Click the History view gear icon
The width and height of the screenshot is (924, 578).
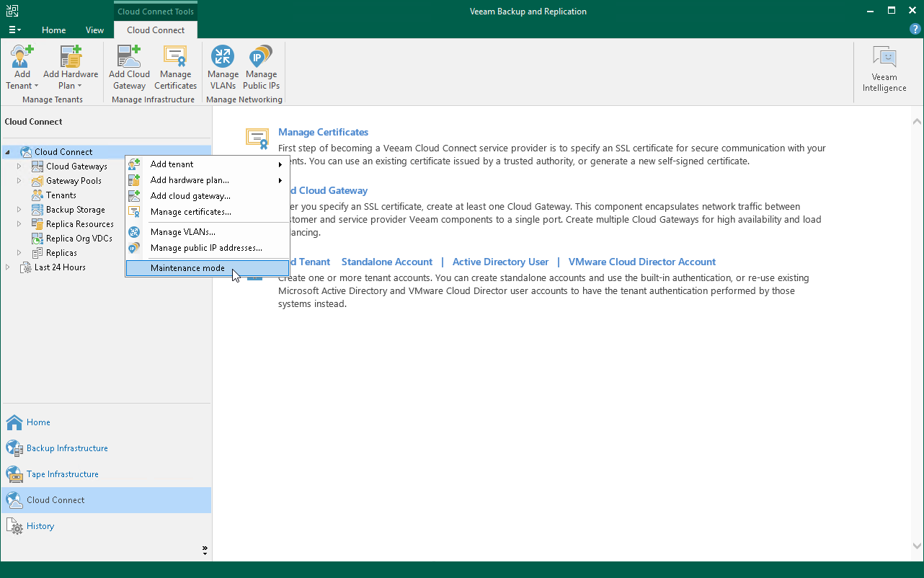pos(14,526)
